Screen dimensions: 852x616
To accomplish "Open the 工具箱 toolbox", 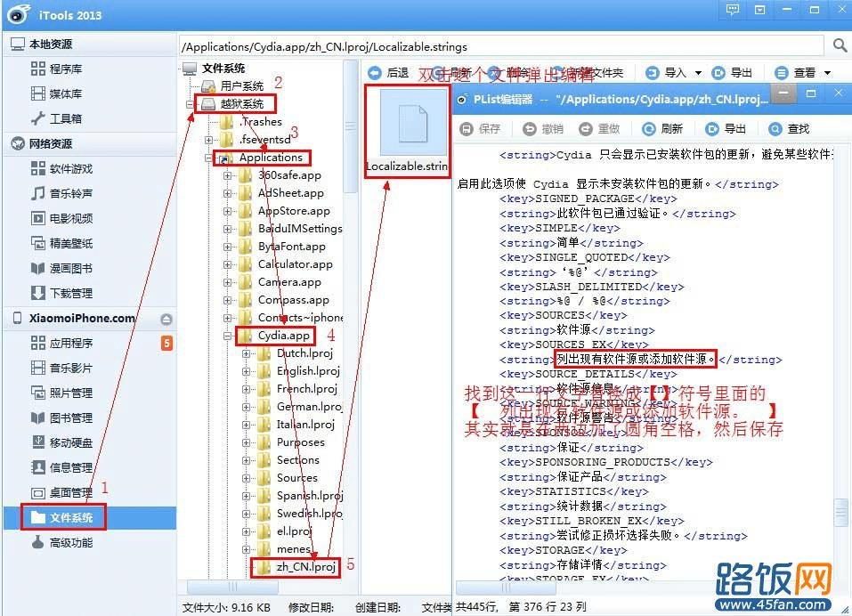I will coord(56,118).
